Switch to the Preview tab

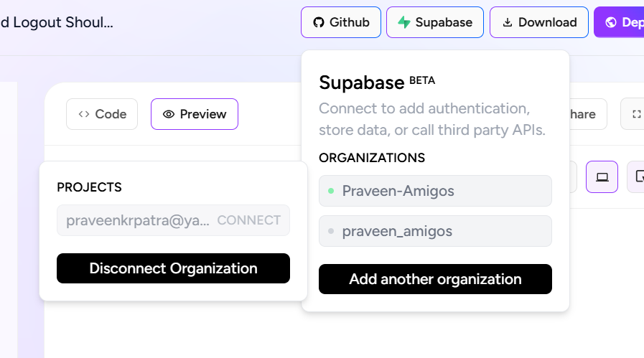click(x=195, y=114)
